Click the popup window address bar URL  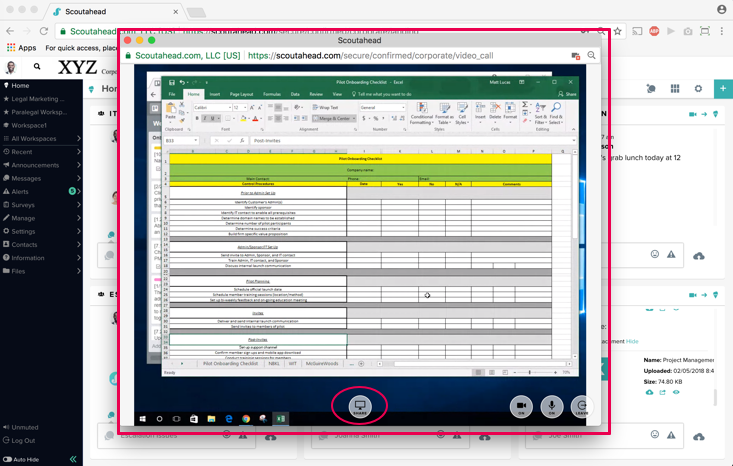[370, 56]
